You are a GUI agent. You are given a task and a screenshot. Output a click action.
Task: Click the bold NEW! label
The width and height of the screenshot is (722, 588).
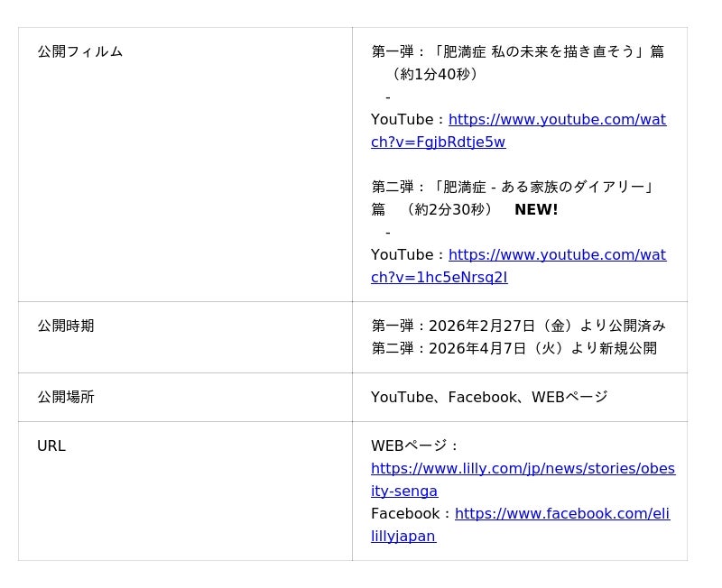click(536, 210)
